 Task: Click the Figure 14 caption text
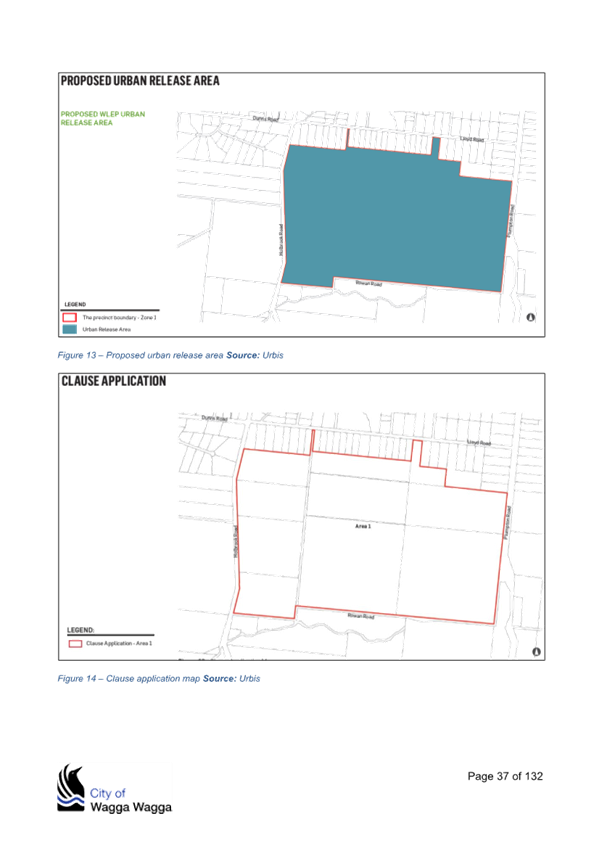point(159,679)
